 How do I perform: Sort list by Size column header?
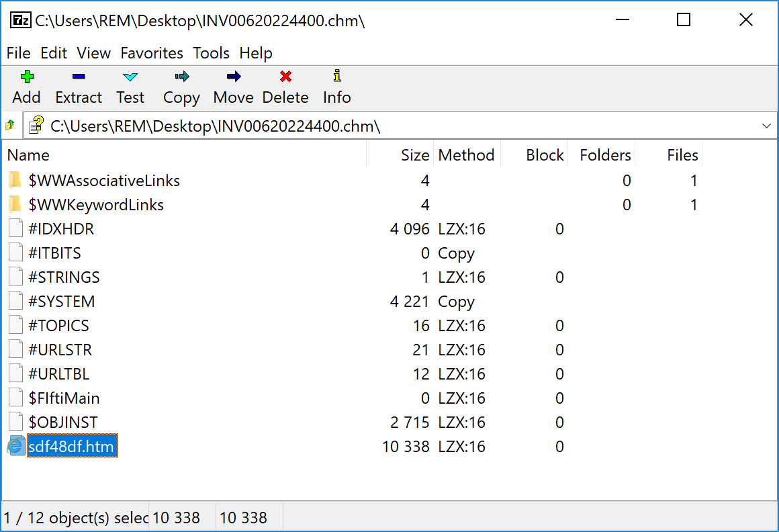414,155
